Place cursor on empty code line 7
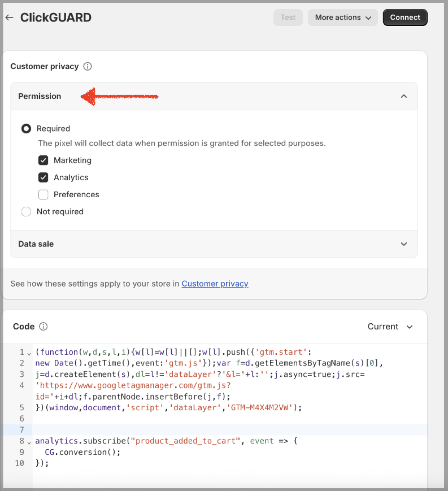This screenshot has height=491, width=448. coord(229,430)
